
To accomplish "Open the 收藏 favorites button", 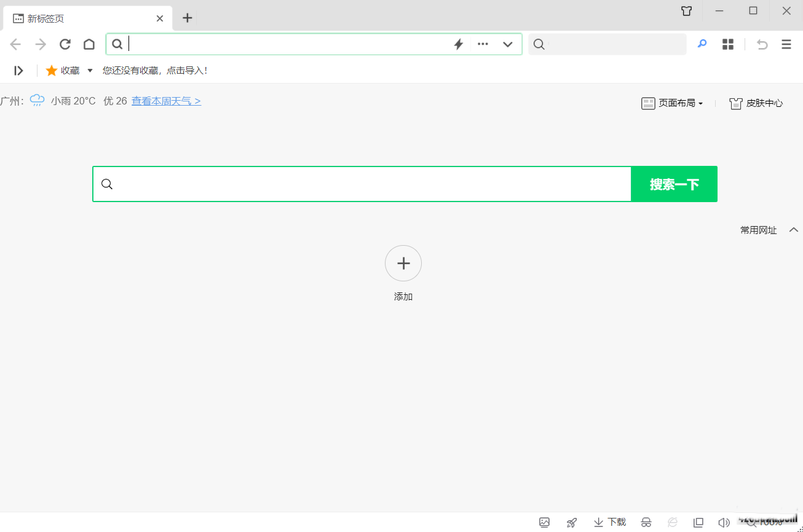I will click(x=63, y=71).
